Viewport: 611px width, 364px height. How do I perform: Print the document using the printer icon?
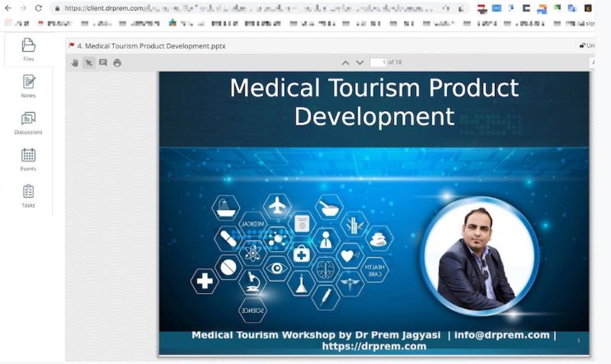point(117,63)
